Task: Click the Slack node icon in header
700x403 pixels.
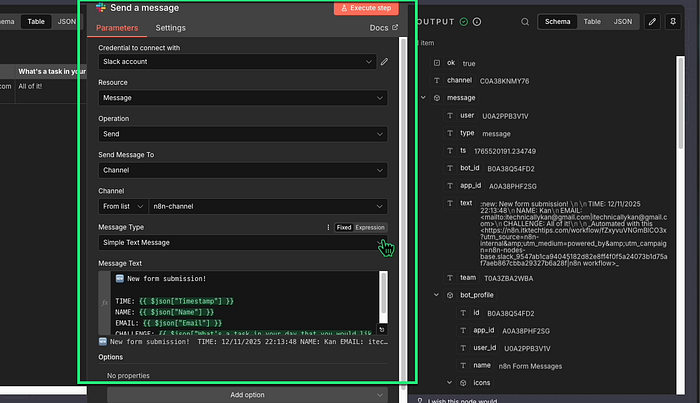Action: tap(101, 8)
